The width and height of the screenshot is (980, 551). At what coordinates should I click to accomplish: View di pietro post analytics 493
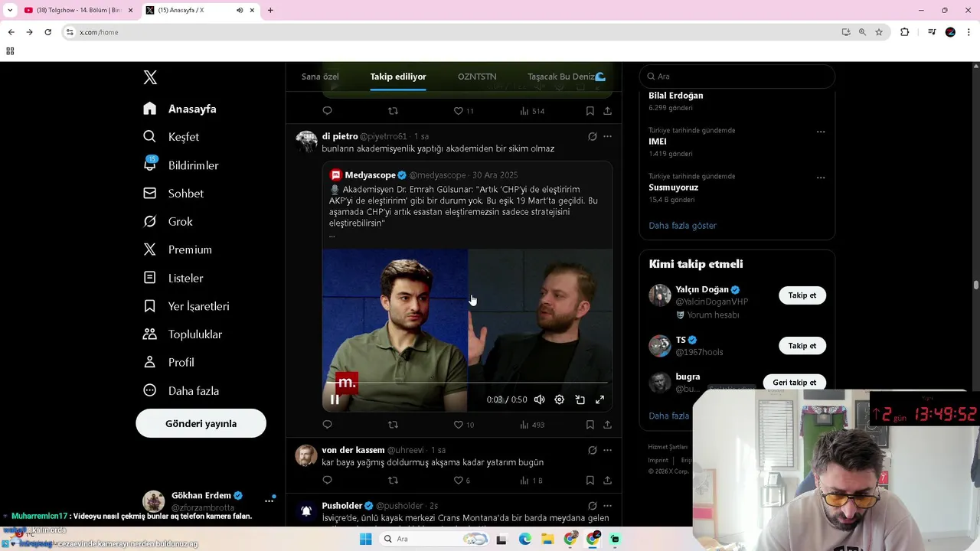tap(531, 425)
